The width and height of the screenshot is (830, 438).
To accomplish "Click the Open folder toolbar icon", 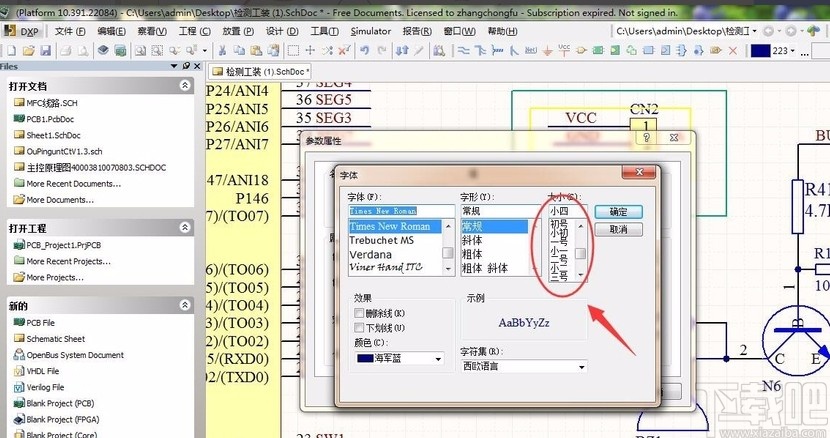I will (29, 51).
